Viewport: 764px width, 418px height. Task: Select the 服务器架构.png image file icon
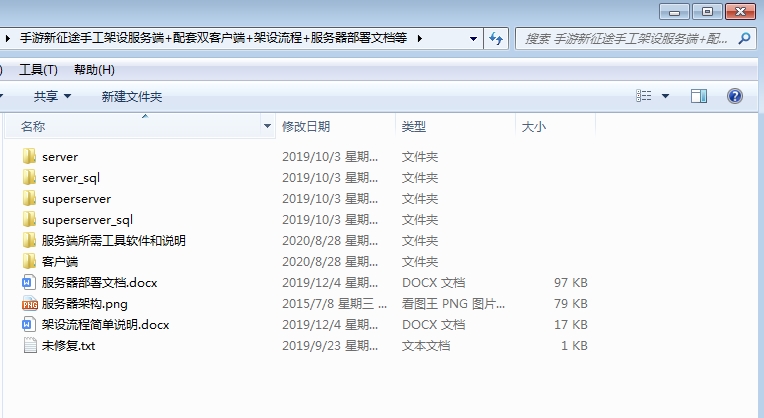(x=29, y=304)
